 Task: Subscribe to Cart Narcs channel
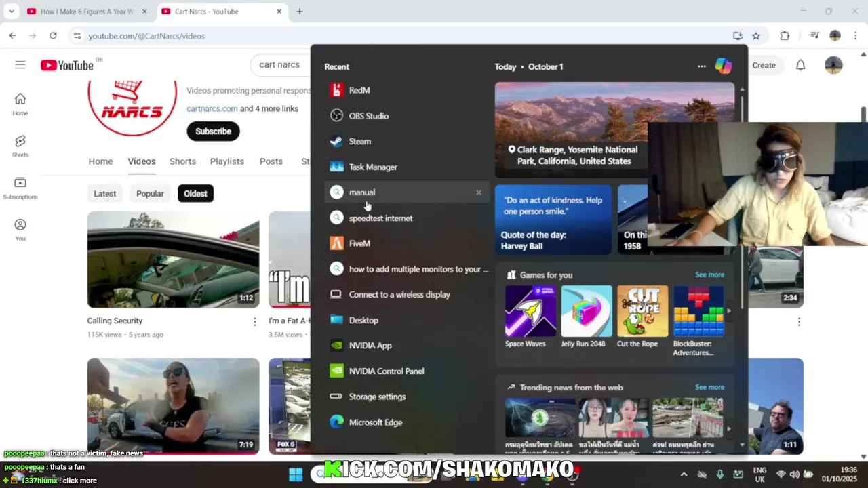click(x=213, y=131)
